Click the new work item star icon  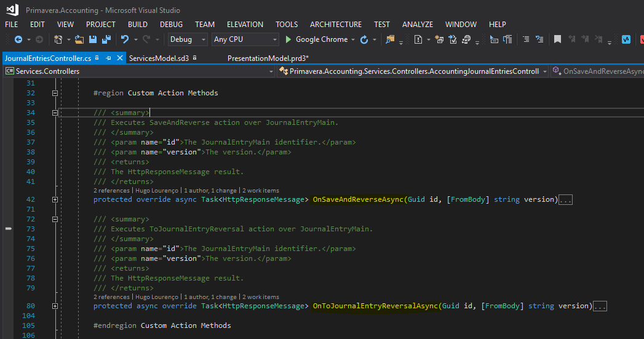[439, 39]
